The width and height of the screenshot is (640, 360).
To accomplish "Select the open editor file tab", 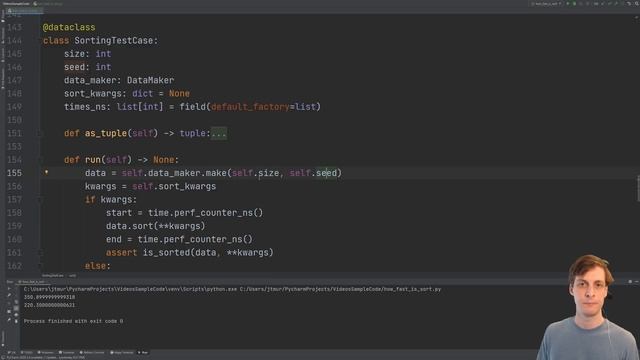I will click(x=24, y=11).
